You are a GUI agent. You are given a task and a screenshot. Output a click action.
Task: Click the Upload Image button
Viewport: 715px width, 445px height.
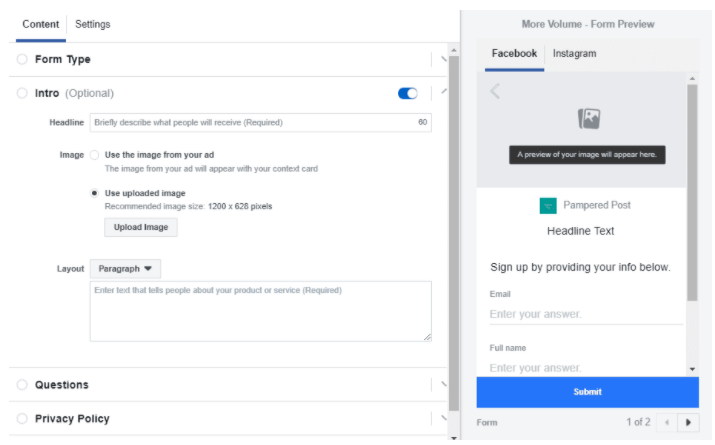[141, 227]
